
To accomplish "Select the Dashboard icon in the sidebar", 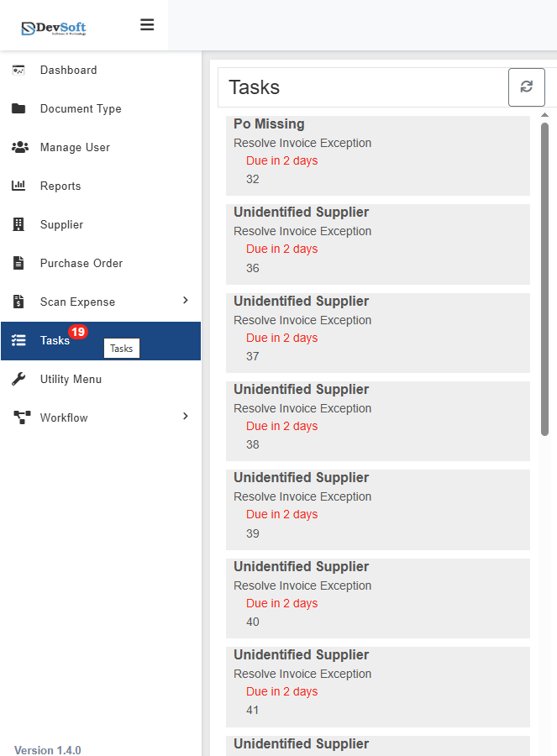I will point(20,70).
